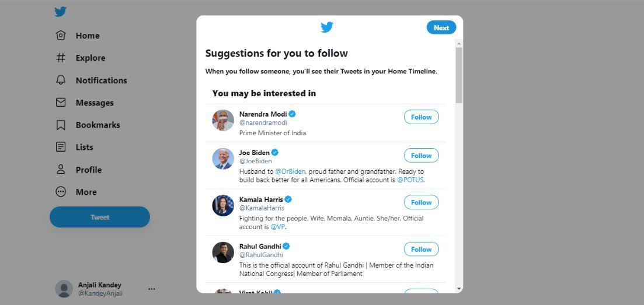Screen dimensions: 644x305
Task: Click the Twitter bird logo in the sidebar
Action: click(60, 12)
